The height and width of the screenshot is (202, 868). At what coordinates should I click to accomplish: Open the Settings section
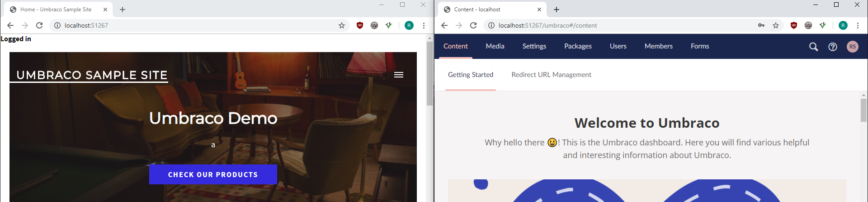(534, 46)
